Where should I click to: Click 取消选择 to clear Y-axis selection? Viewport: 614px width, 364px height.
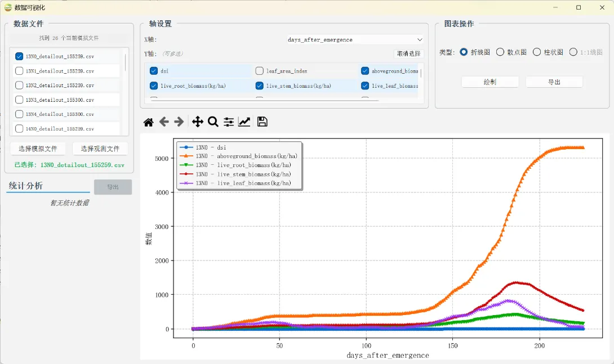coord(408,54)
